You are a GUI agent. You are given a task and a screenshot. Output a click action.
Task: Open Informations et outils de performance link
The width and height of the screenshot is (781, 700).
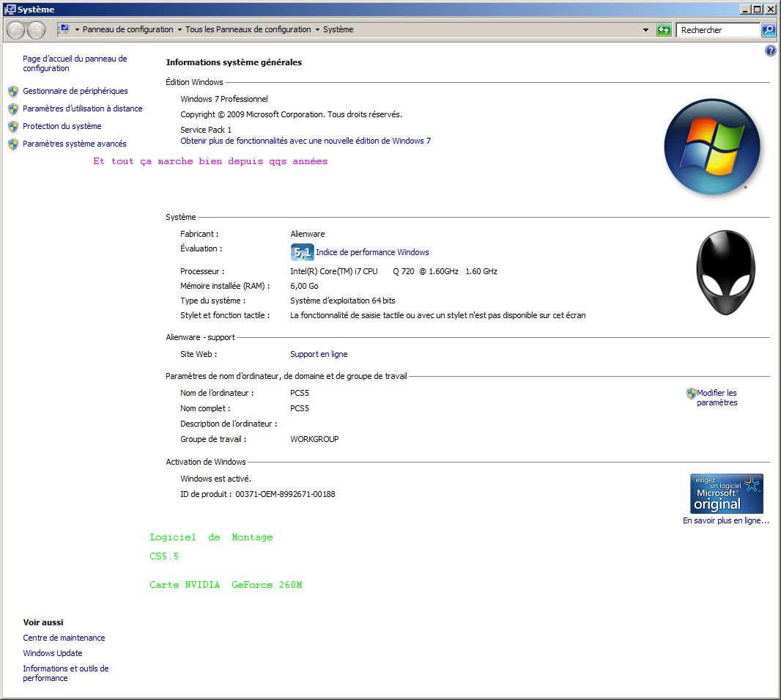(x=66, y=673)
